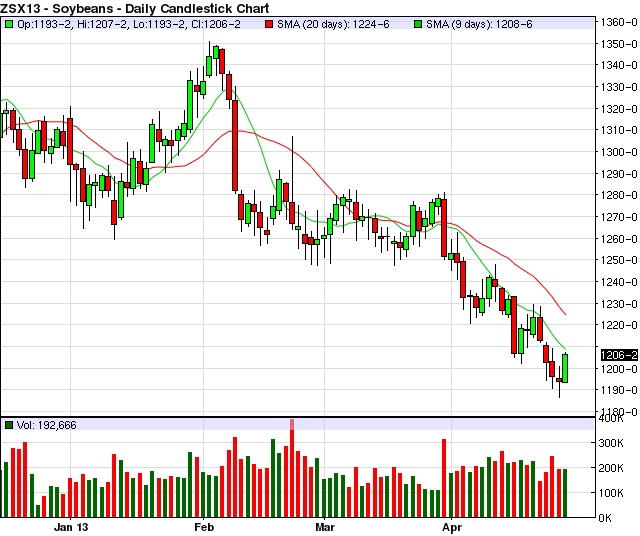Click the 1330-0 price axis label
640x536 pixels.
619,87
